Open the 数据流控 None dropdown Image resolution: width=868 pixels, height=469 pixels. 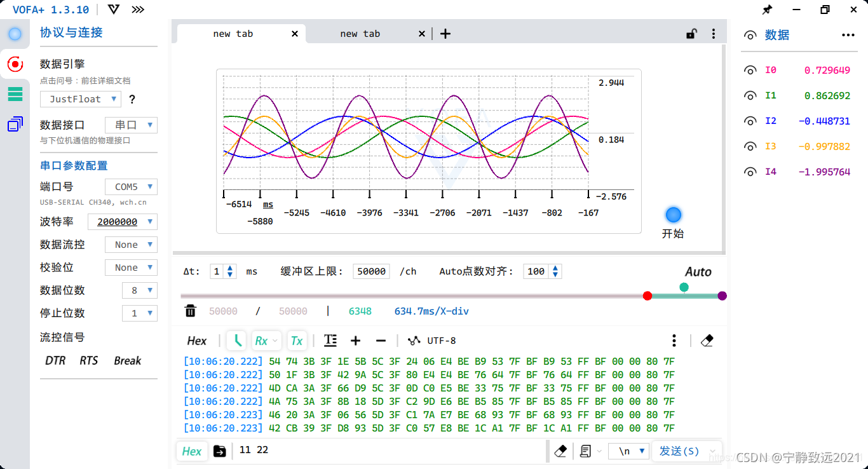[131, 245]
